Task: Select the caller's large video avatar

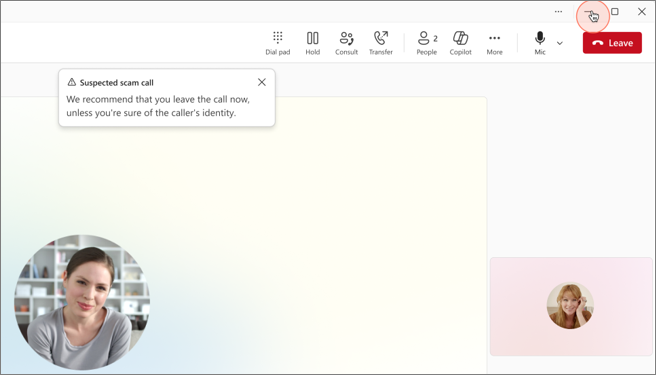Action: coord(82,302)
